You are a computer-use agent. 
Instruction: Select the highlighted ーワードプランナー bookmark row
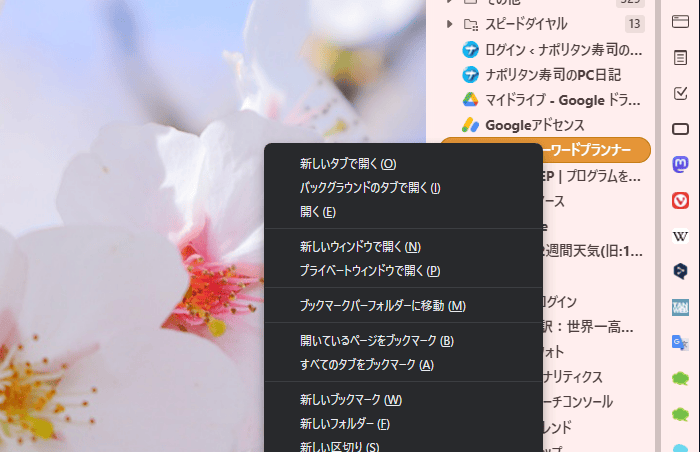tap(596, 150)
